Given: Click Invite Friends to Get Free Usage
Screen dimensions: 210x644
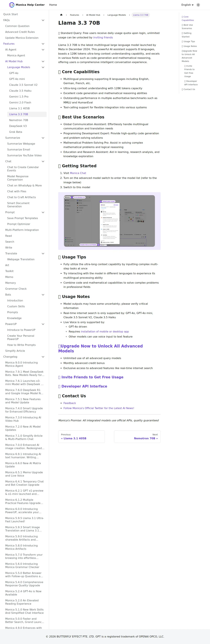Looking at the screenshot, I should [x=92, y=377].
